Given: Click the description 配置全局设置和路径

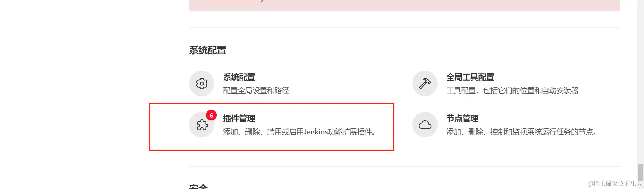Looking at the screenshot, I should pyautogui.click(x=256, y=91).
